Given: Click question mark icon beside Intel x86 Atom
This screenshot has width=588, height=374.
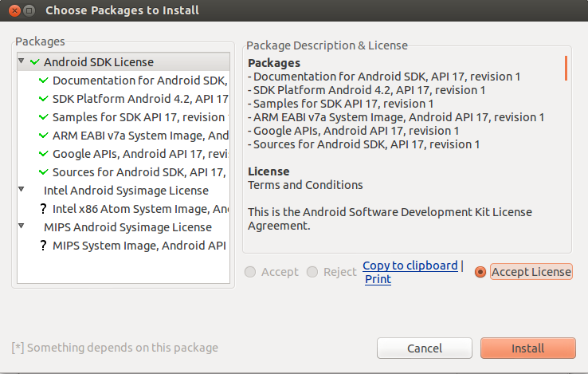Looking at the screenshot, I should 43,209.
